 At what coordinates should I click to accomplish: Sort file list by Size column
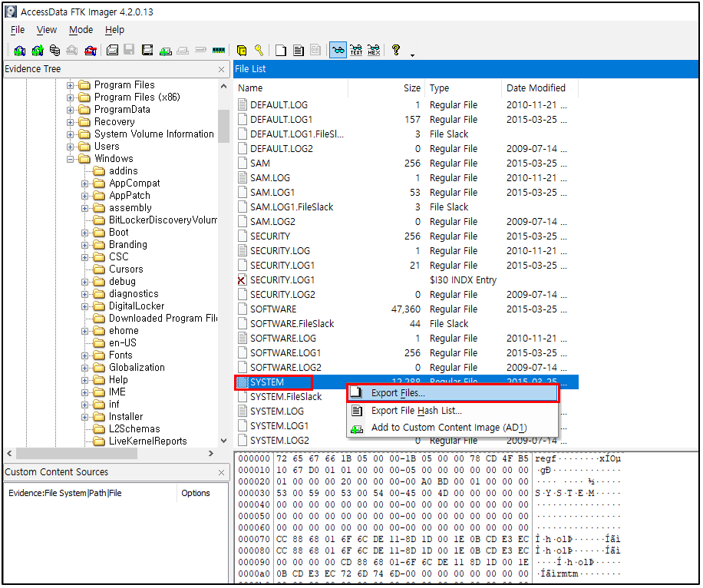pyautogui.click(x=387, y=88)
